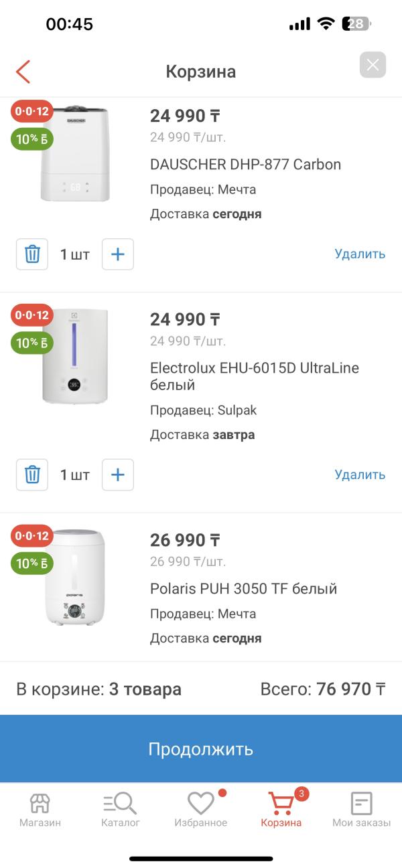This screenshot has width=402, height=868.
Task: Open Polaris PUH 3050 TF белый title
Action: (x=243, y=589)
